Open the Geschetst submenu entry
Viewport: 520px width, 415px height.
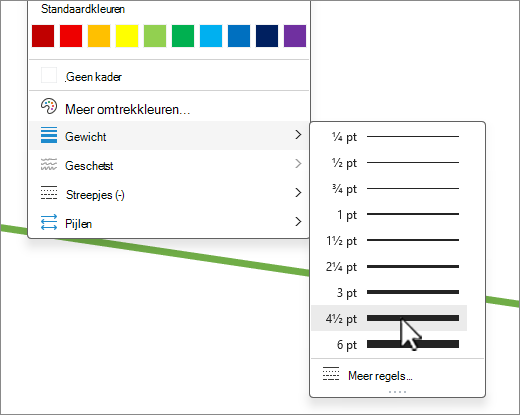169,165
